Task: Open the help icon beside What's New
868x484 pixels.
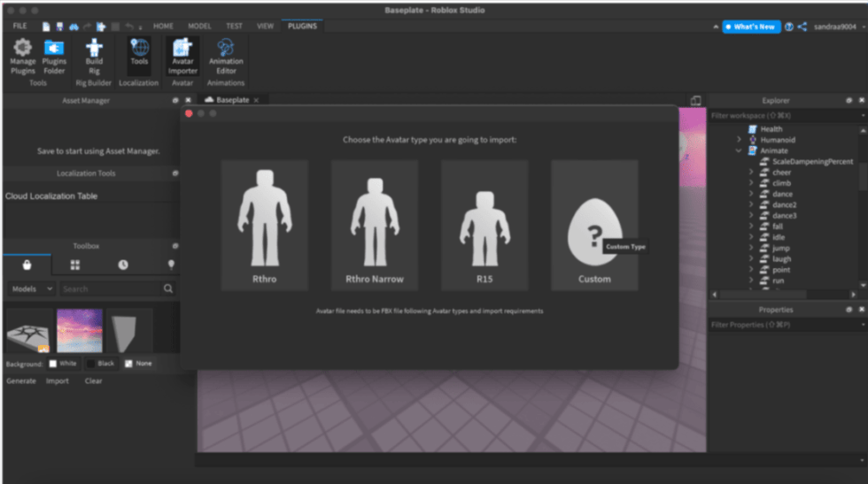Action: point(789,27)
